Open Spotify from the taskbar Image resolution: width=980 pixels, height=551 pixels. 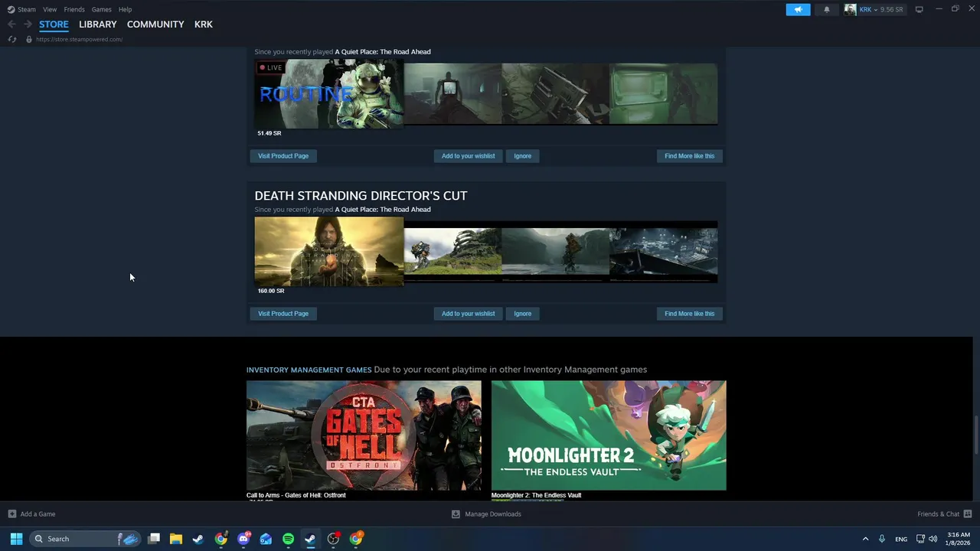288,539
